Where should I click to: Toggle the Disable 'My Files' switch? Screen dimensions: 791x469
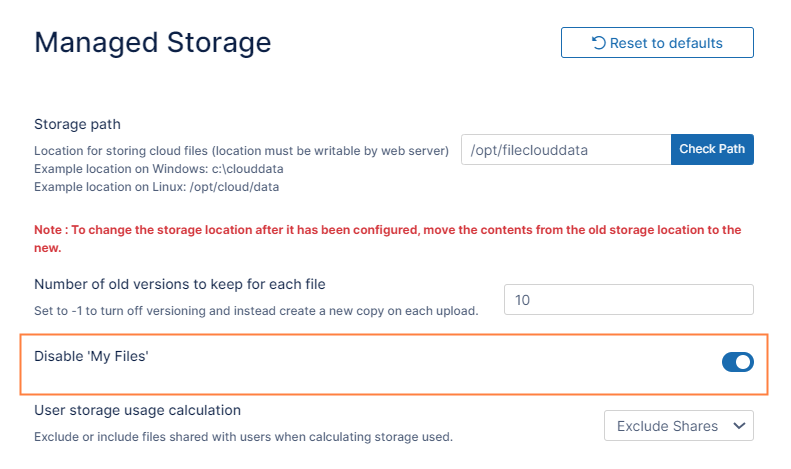coord(737,362)
